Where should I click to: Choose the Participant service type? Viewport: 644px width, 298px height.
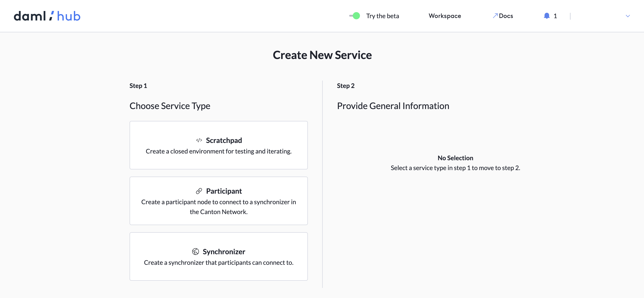coord(218,201)
